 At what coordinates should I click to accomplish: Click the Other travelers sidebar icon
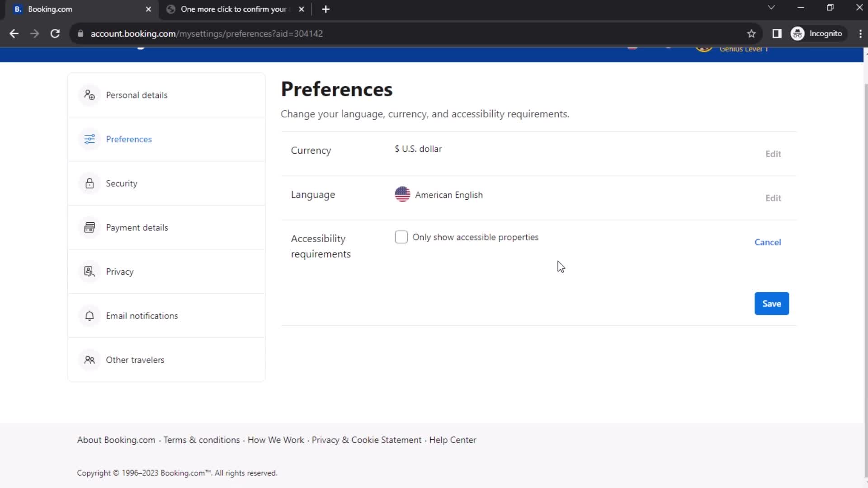(90, 360)
